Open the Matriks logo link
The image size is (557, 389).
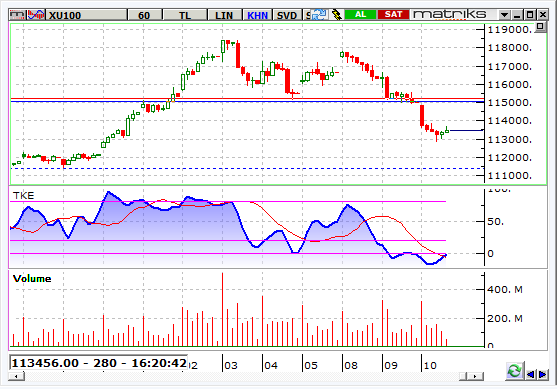coord(450,15)
